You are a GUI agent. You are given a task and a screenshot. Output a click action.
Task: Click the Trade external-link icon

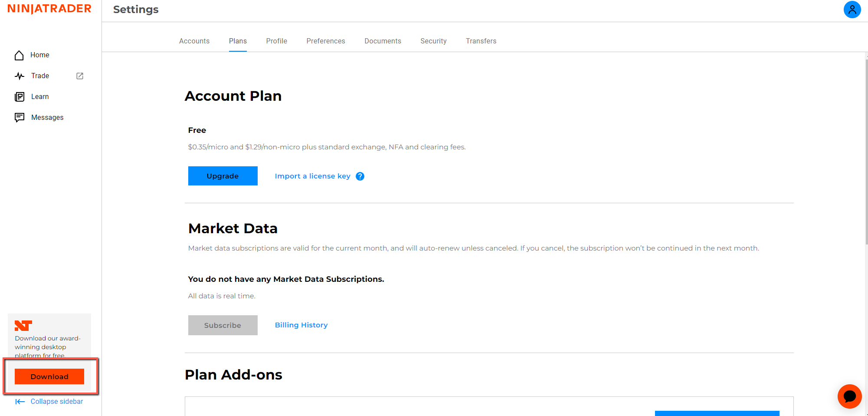80,76
